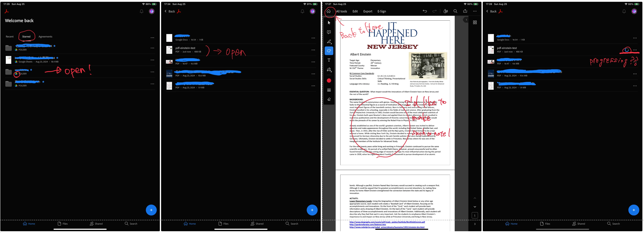The width and height of the screenshot is (644, 233).
Task: Jump to the next page with the down chevron
Action: tap(475, 207)
